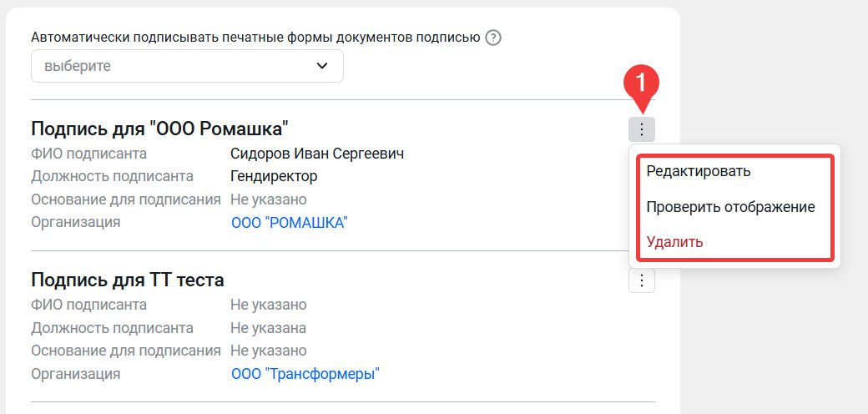Open three-dot menu for ООО Ромашка signature

pyautogui.click(x=642, y=129)
